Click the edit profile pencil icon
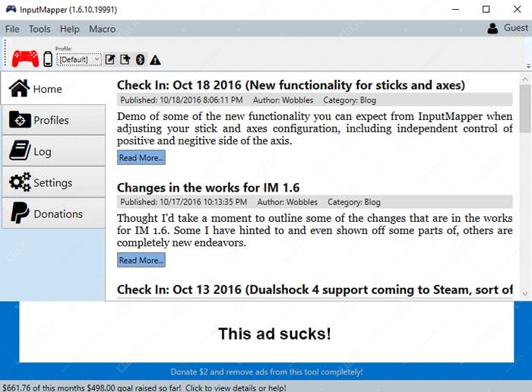Viewport: 532px width, 392px height. 110,59
